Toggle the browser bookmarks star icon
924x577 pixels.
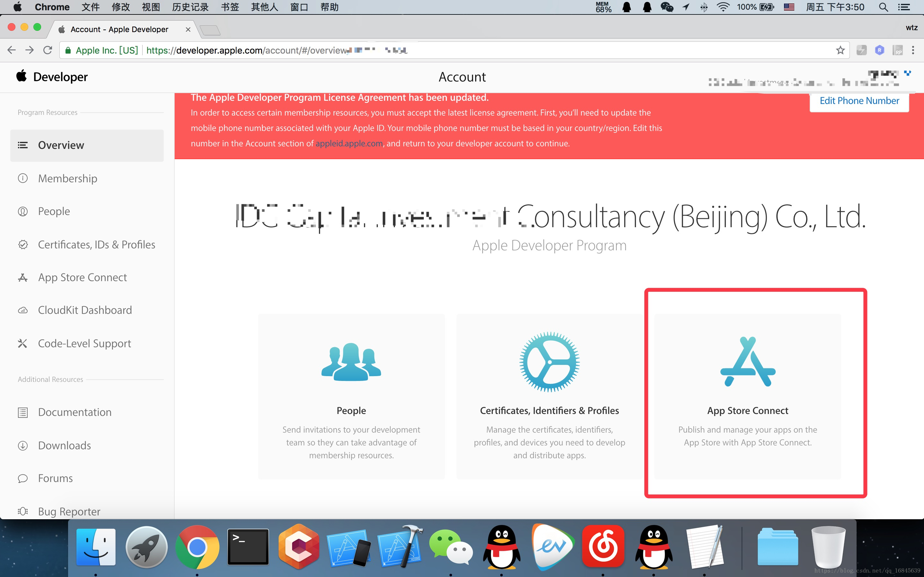840,50
